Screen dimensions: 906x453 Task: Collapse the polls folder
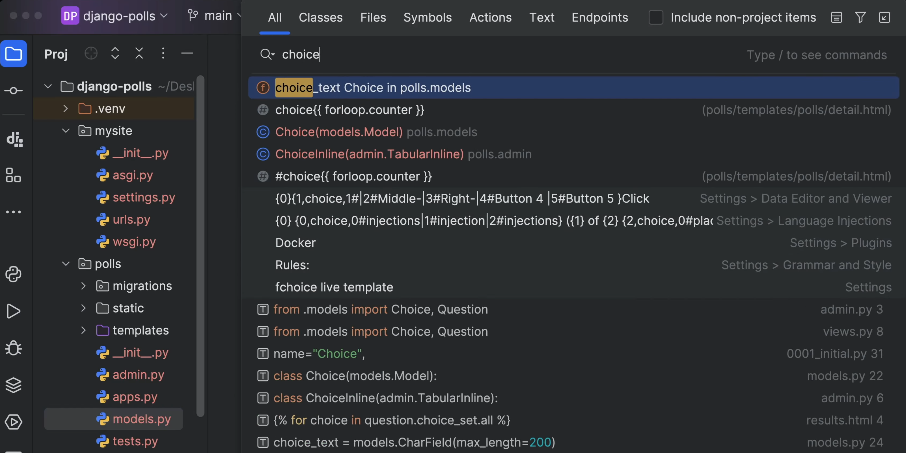coord(65,264)
